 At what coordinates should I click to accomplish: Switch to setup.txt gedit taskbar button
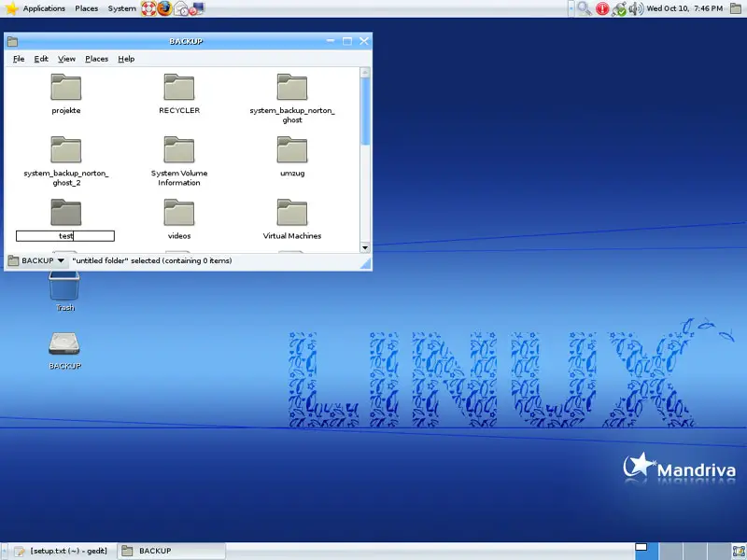pos(61,551)
